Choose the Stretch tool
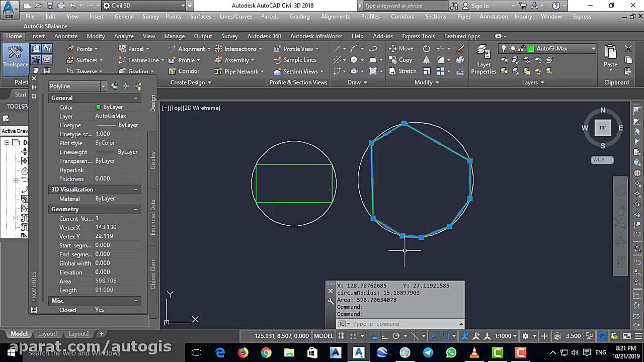 click(403, 71)
